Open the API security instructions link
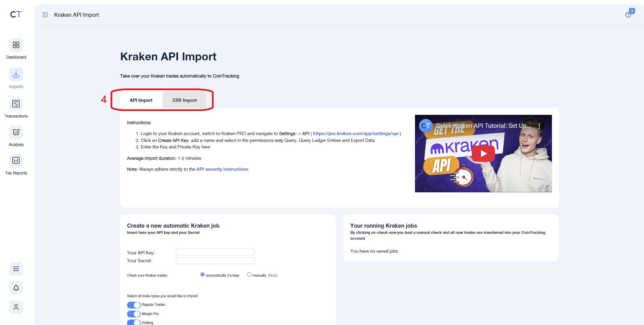Screen dimensions: 644x325 222,169
